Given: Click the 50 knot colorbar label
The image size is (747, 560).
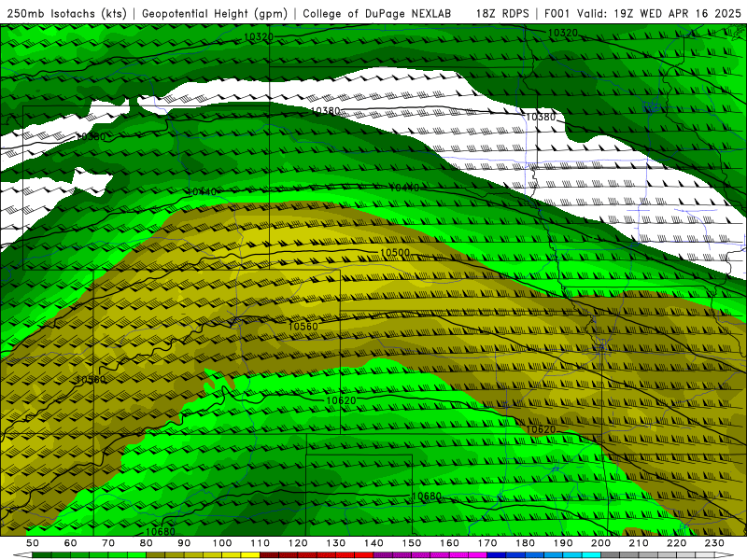Looking at the screenshot, I should (x=33, y=543).
